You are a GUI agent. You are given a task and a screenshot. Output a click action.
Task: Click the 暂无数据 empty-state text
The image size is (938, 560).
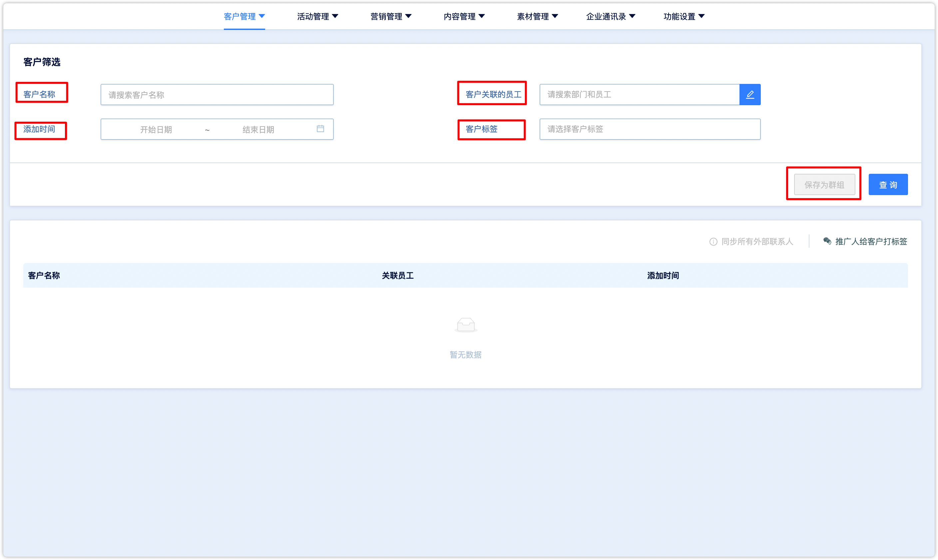(x=465, y=354)
